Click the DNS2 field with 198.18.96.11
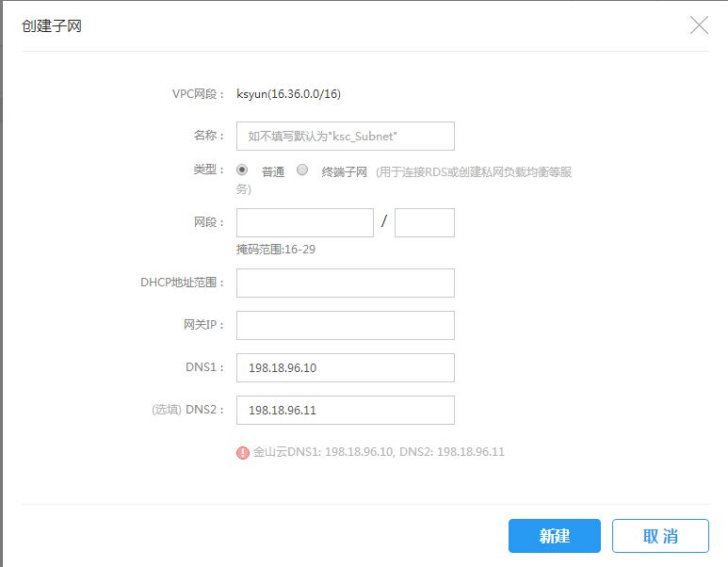 tap(346, 410)
